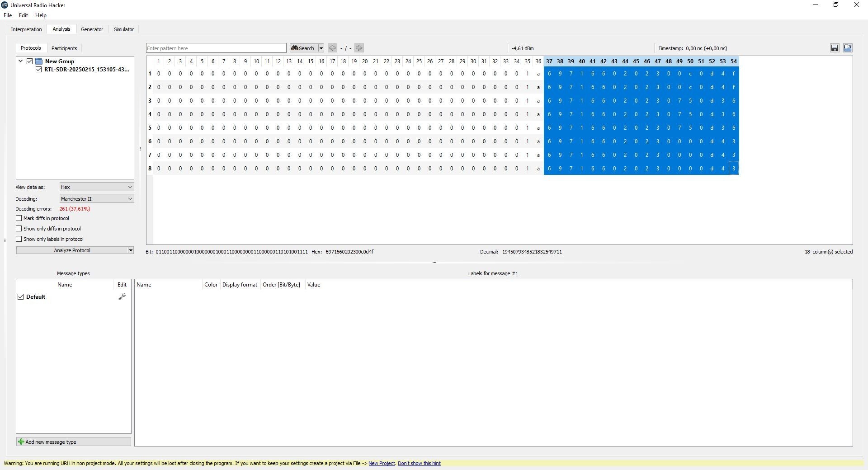Open the Analyze Protocol options arrow
This screenshot has width=868, height=470.
pyautogui.click(x=131, y=250)
